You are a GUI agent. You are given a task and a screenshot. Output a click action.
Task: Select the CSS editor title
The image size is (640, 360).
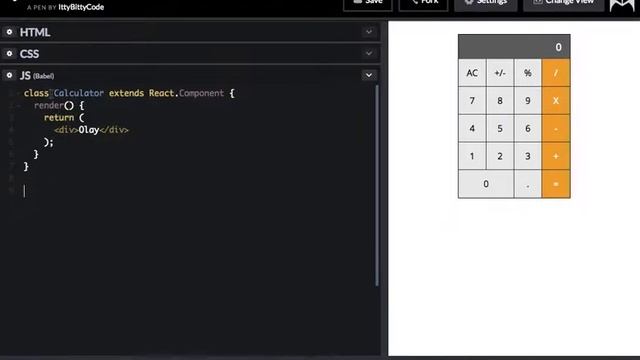pos(29,54)
